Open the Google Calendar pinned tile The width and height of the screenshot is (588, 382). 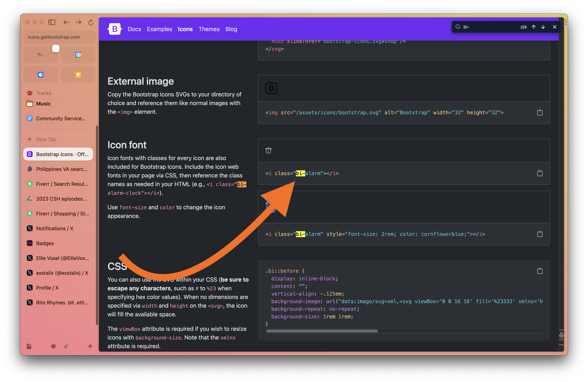78,55
